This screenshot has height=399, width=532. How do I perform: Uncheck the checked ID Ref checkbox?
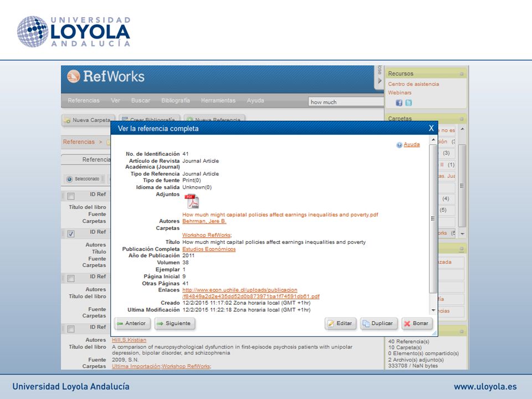[x=70, y=234]
